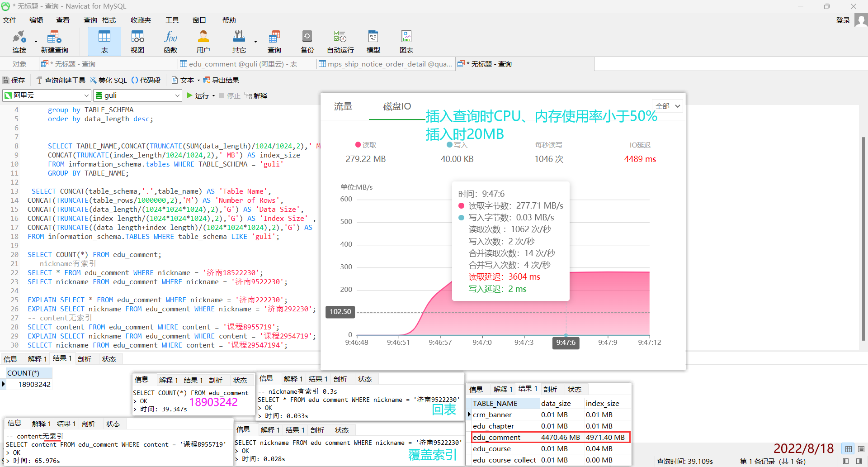Switch to the 流量 traffic tab
Viewport: 868px width, 467px height.
point(343,106)
